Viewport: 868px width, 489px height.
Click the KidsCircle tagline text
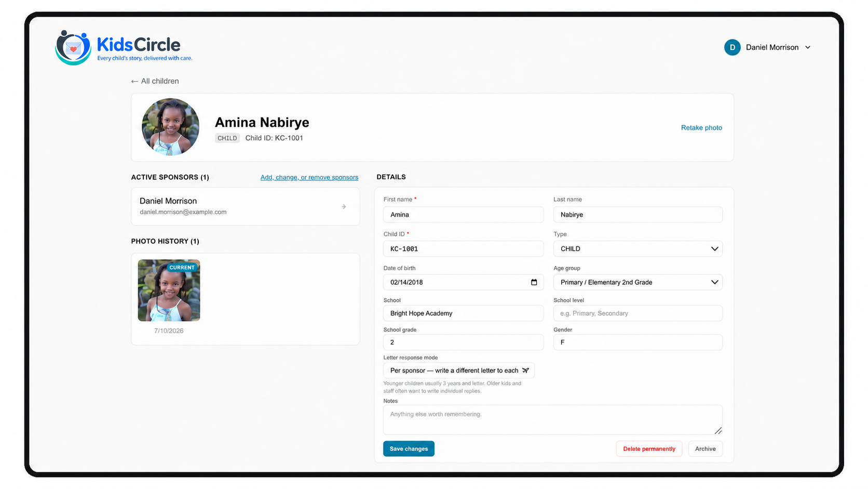[x=145, y=58]
